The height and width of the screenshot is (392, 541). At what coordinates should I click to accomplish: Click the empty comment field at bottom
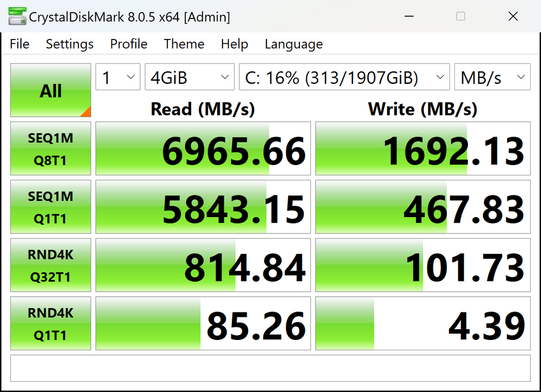(270, 368)
